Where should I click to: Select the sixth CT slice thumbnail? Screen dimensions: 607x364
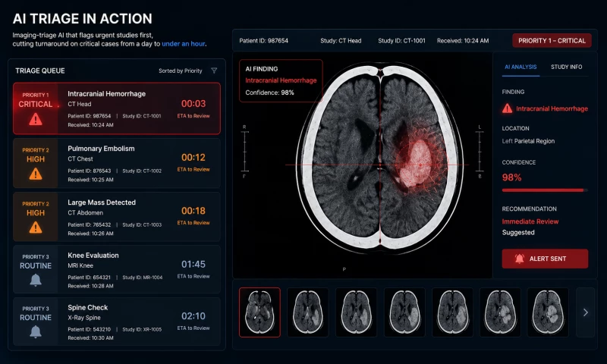[500, 312]
